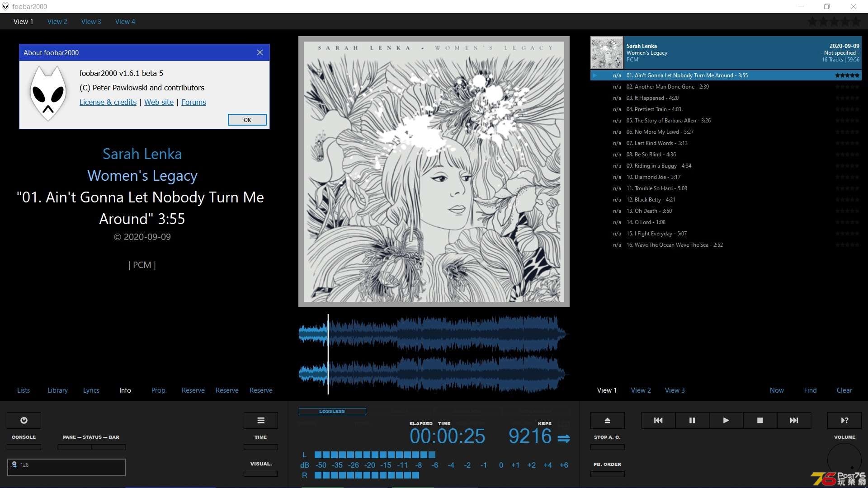Click the five-star rating on track 01 row
The height and width of the screenshot is (488, 868).
[x=847, y=75]
